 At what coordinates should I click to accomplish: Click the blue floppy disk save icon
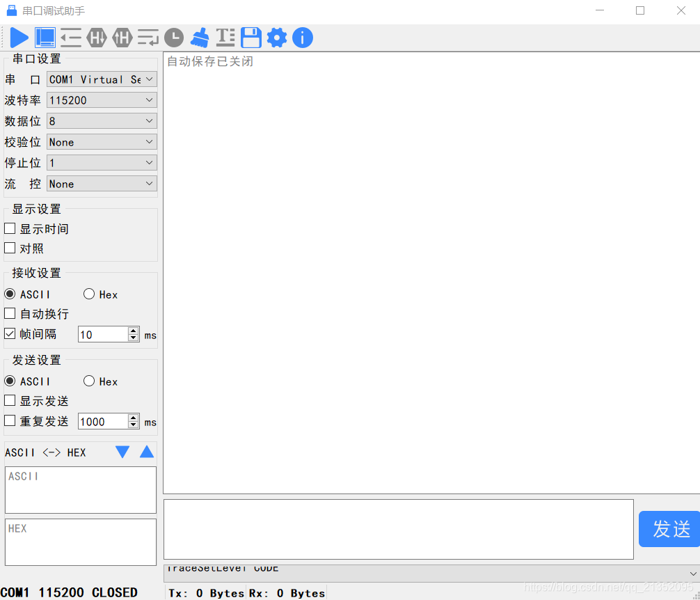[251, 38]
